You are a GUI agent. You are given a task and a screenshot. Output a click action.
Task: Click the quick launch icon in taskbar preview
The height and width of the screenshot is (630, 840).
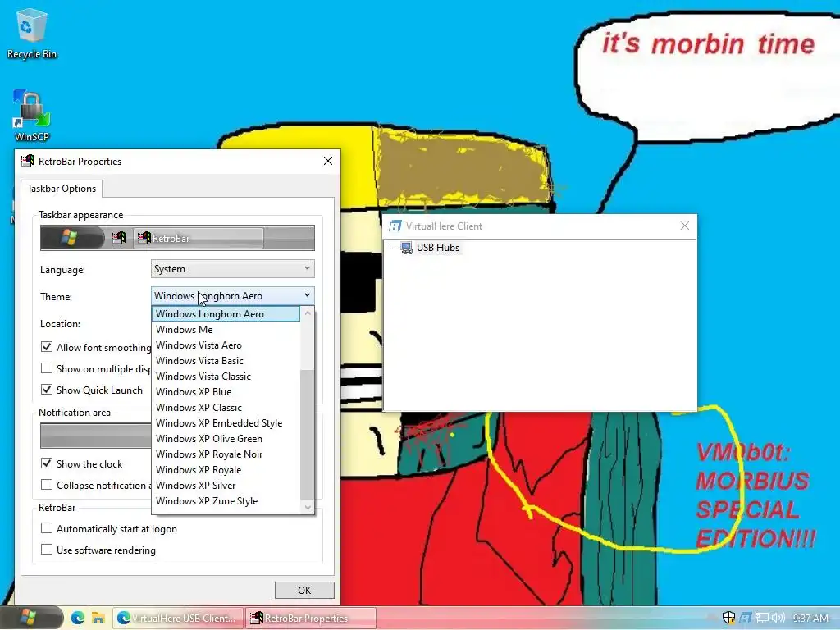[119, 238]
